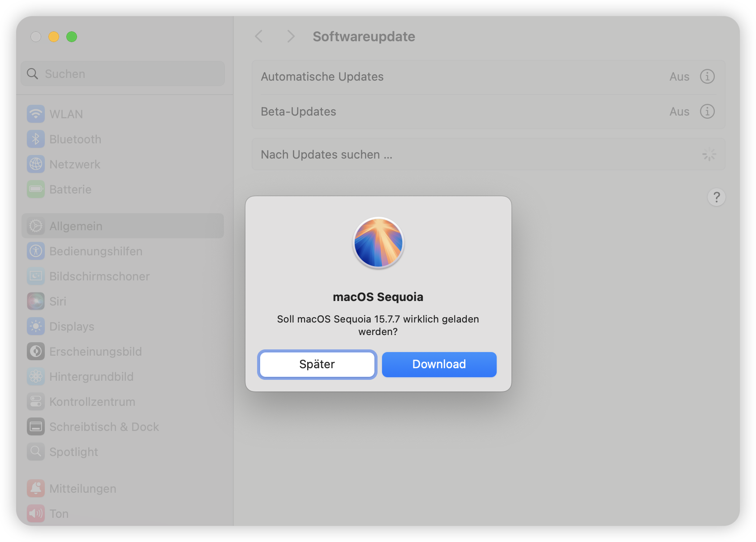Click the Automatische Updates row label
756x542 pixels.
point(322,77)
